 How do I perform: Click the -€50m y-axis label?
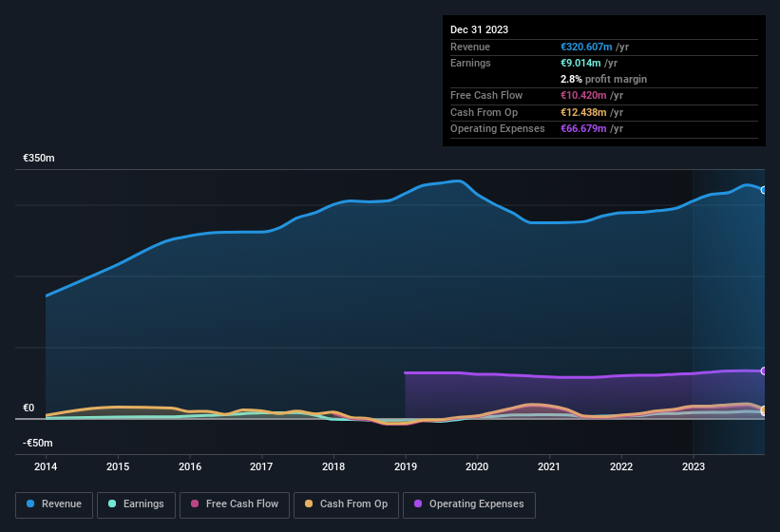pyautogui.click(x=39, y=443)
